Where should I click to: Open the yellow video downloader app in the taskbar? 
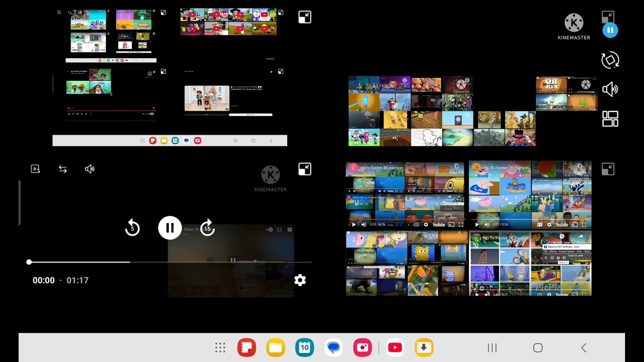(424, 347)
